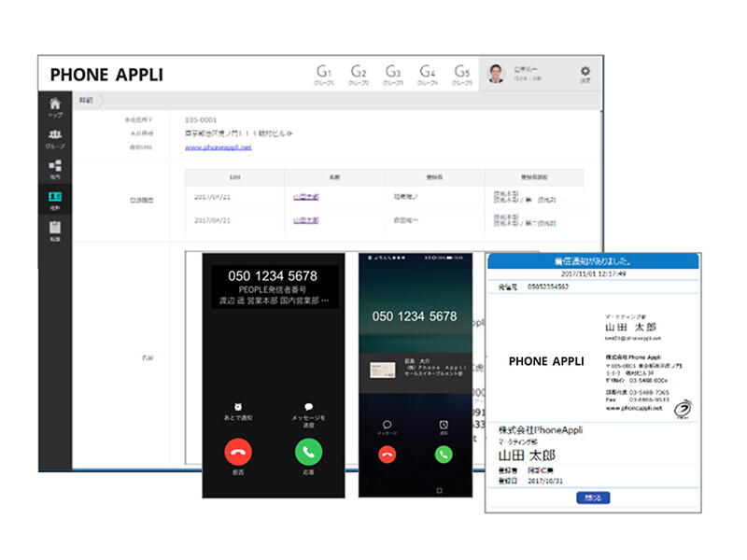Screen dimensions: 747x560
Task: Open the G5 group shortcut
Action: [x=461, y=75]
